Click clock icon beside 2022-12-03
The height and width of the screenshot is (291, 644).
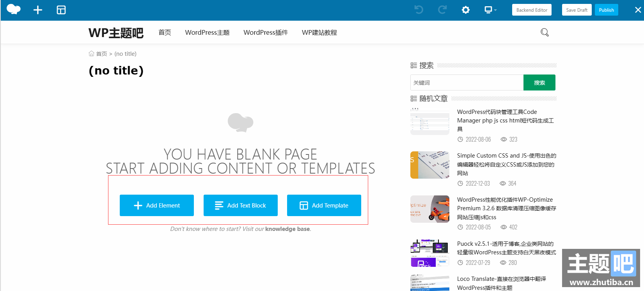click(460, 183)
